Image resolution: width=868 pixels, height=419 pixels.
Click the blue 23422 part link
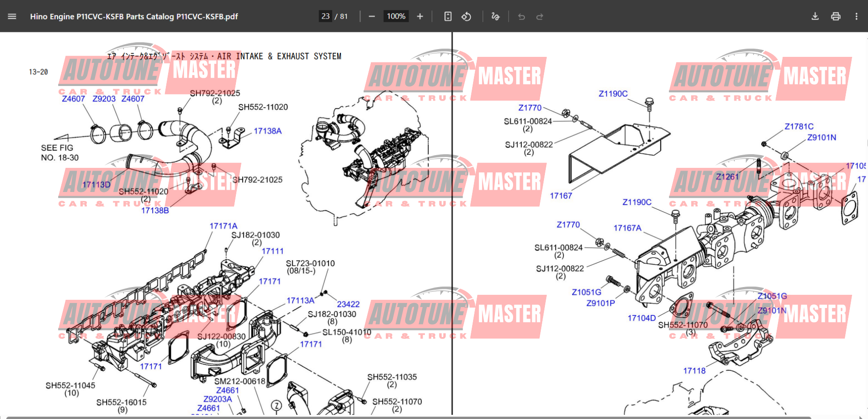pos(349,304)
